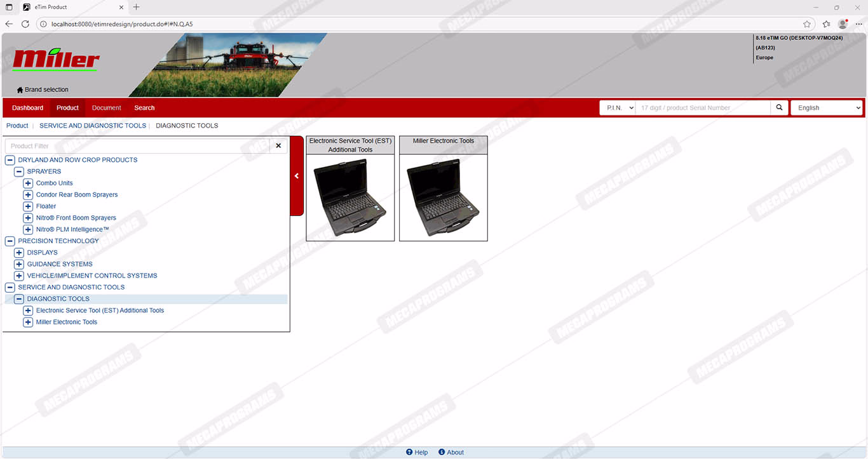Open the Miller Electronic Tools laptop thumbnail
This screenshot has height=459, width=868.
pos(443,197)
